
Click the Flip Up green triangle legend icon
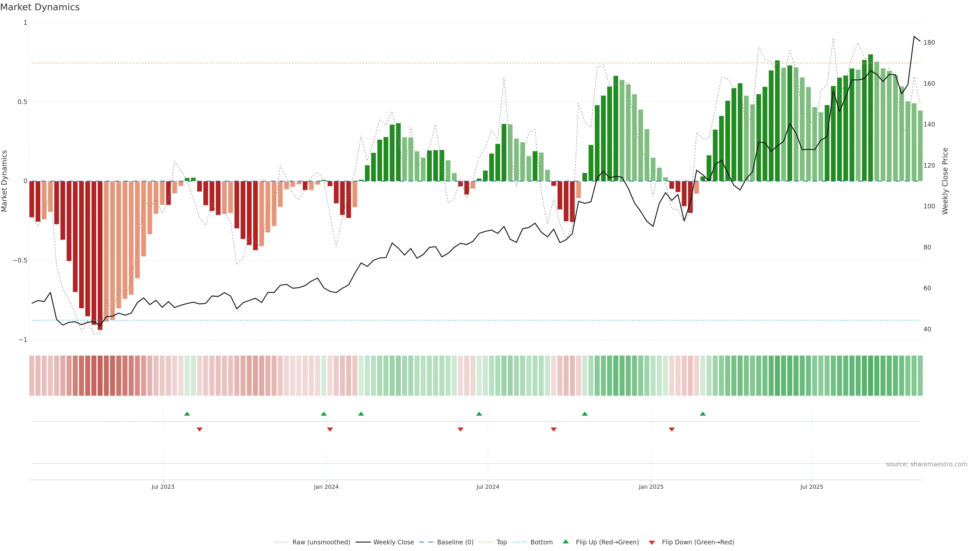click(x=566, y=542)
